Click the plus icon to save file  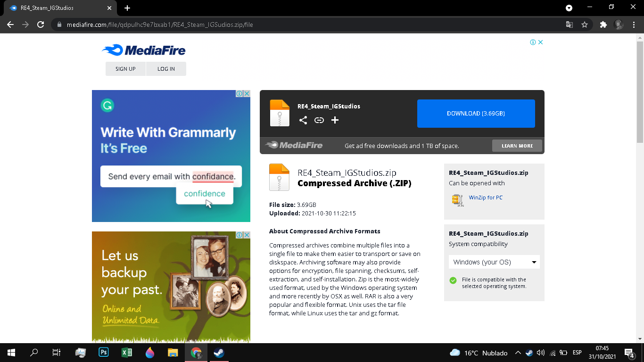coord(335,120)
